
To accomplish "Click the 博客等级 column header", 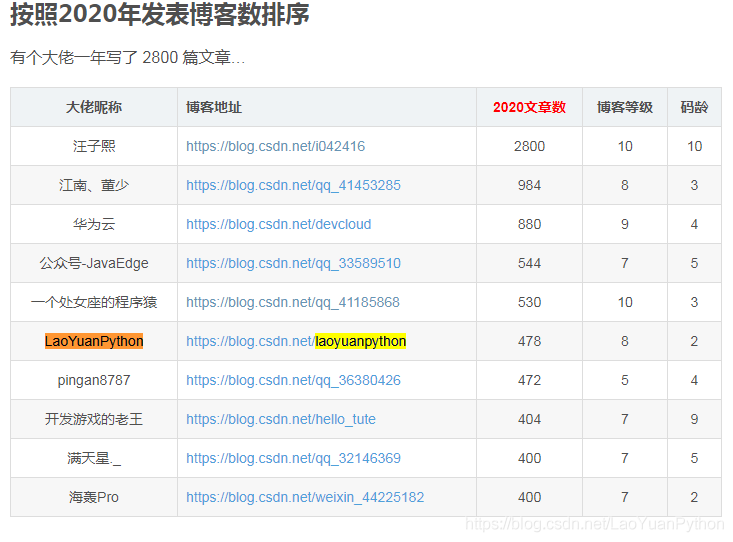I will pos(625,107).
